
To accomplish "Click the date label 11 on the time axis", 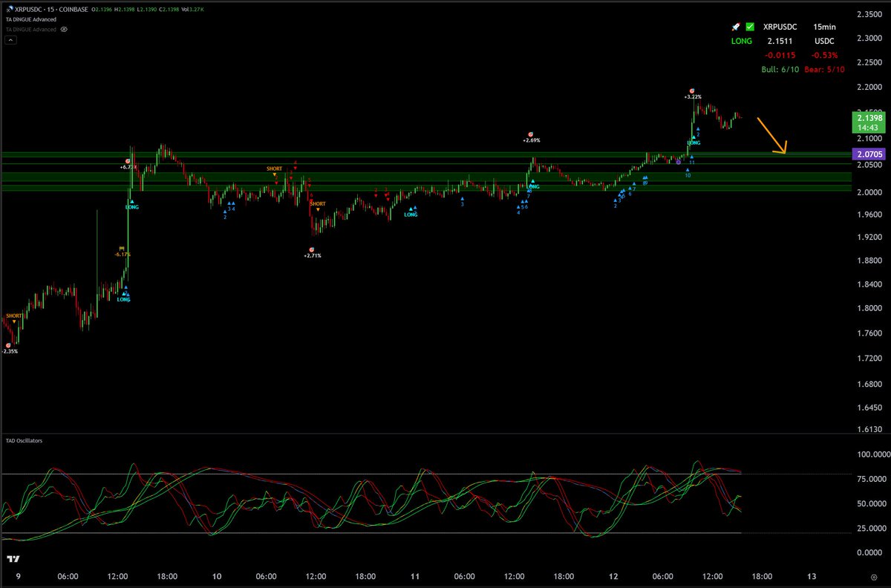I will tap(415, 576).
